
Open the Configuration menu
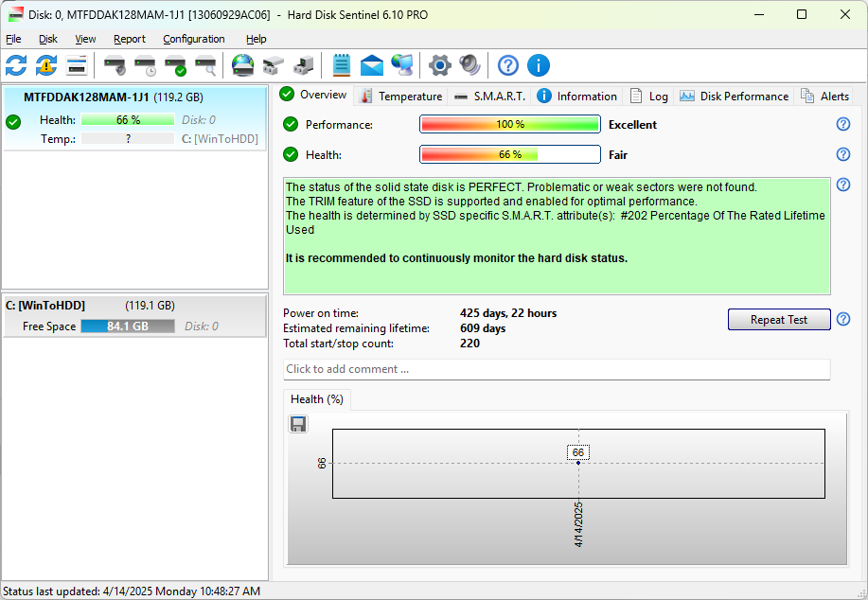(194, 39)
